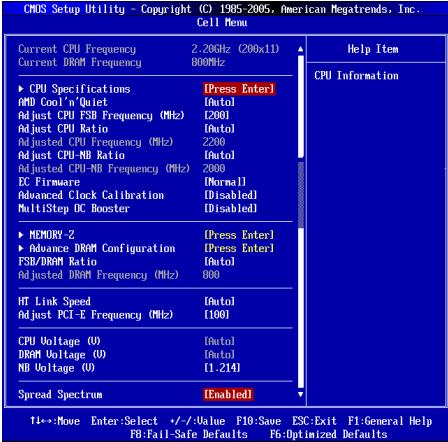Select the highlighted [Press Enter] for CPU Specifications
Screen dimensions: 448x442
(x=239, y=89)
